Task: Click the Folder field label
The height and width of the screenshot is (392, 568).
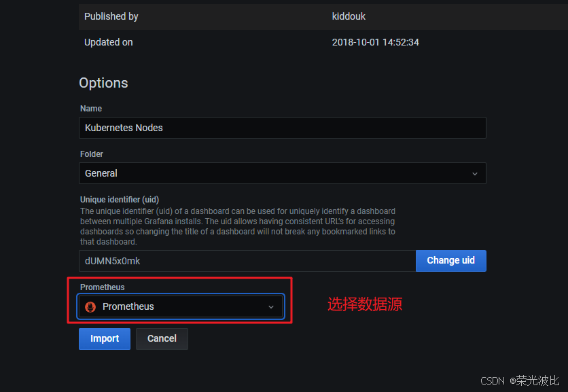Action: 92,154
